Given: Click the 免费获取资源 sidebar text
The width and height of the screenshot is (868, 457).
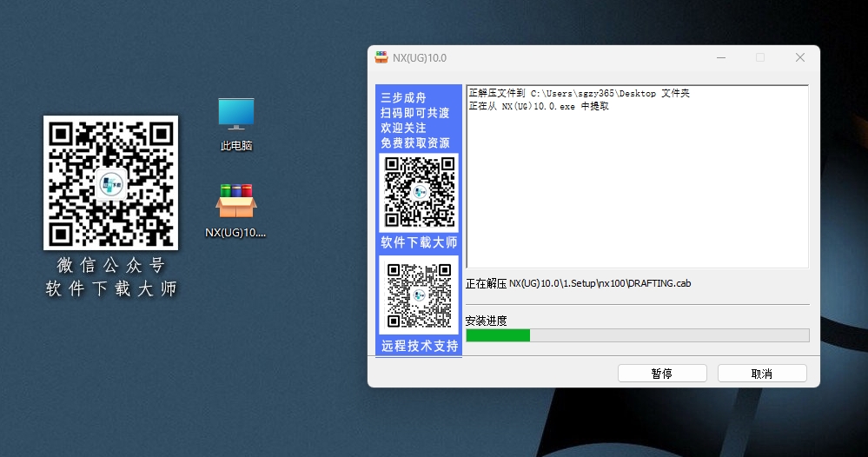Looking at the screenshot, I should tap(414, 143).
